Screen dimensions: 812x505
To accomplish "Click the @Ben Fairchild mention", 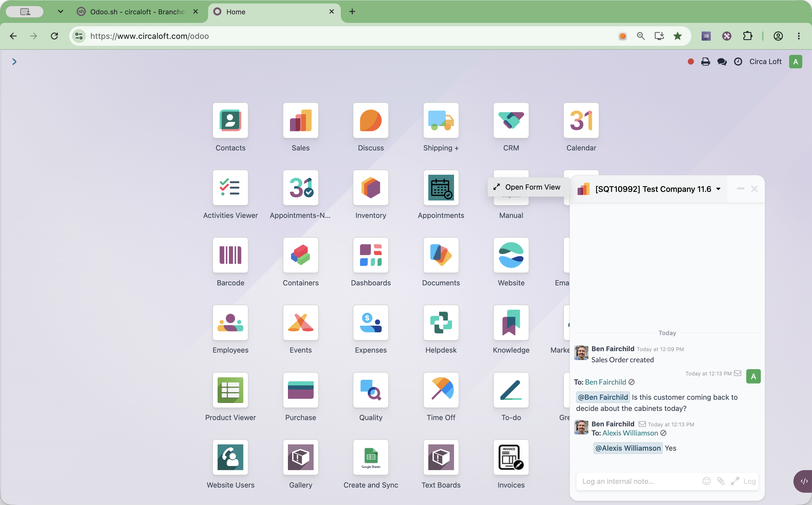I will pyautogui.click(x=603, y=397).
